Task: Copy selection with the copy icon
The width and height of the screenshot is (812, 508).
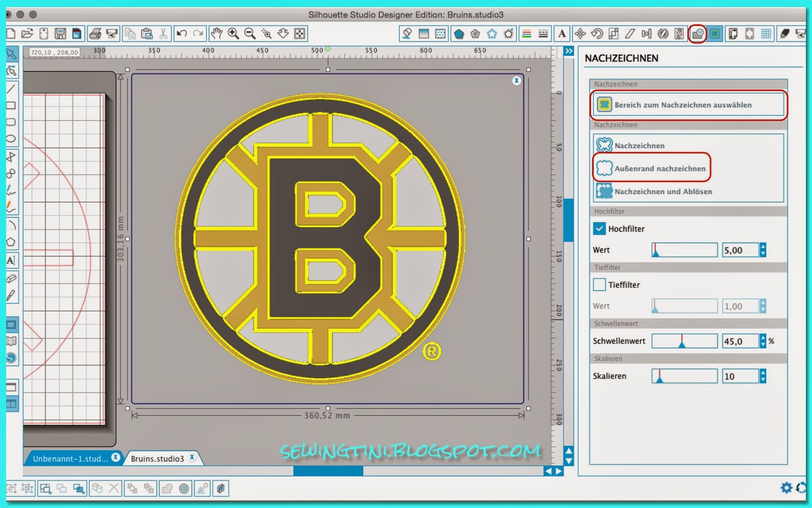Action: click(x=130, y=34)
